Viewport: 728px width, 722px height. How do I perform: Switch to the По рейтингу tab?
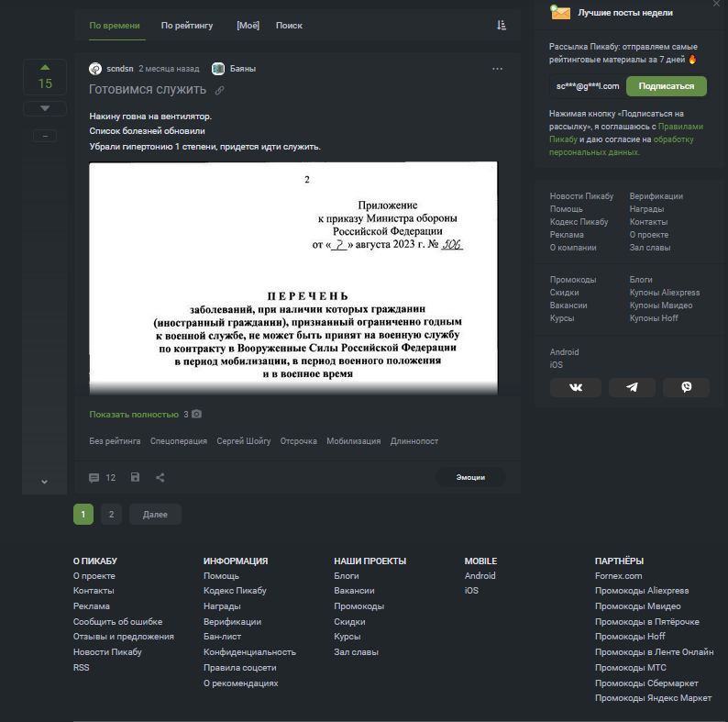point(187,26)
